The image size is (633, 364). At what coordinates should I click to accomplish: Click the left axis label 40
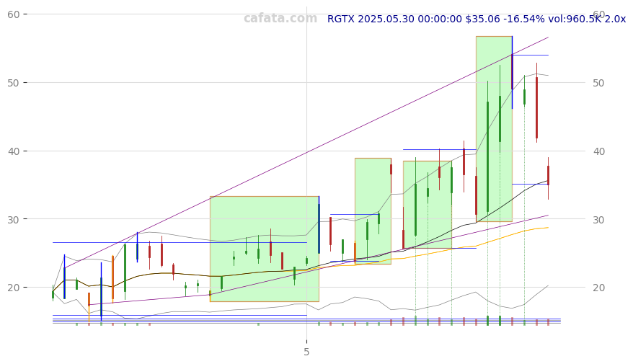13,151
